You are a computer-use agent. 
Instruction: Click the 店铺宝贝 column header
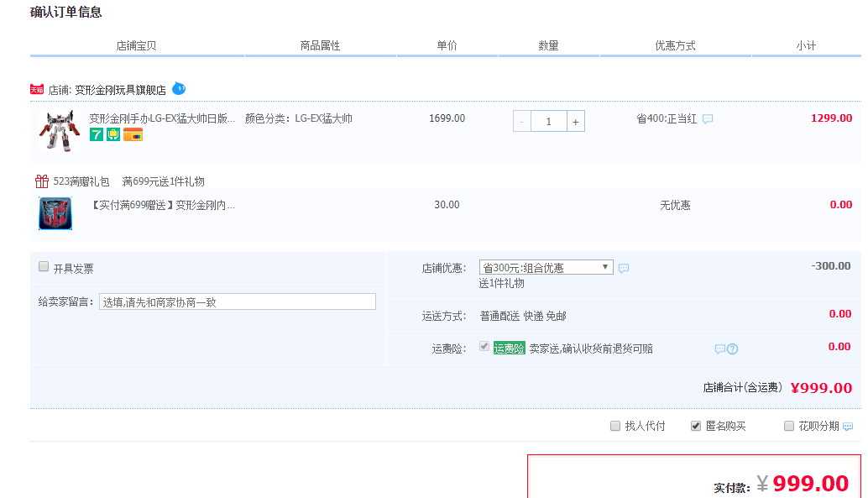tap(136, 45)
